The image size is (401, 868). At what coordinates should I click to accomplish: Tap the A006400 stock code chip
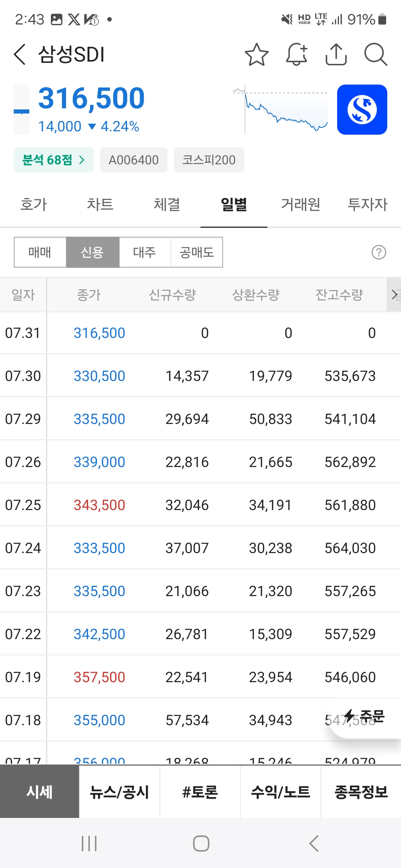point(134,160)
